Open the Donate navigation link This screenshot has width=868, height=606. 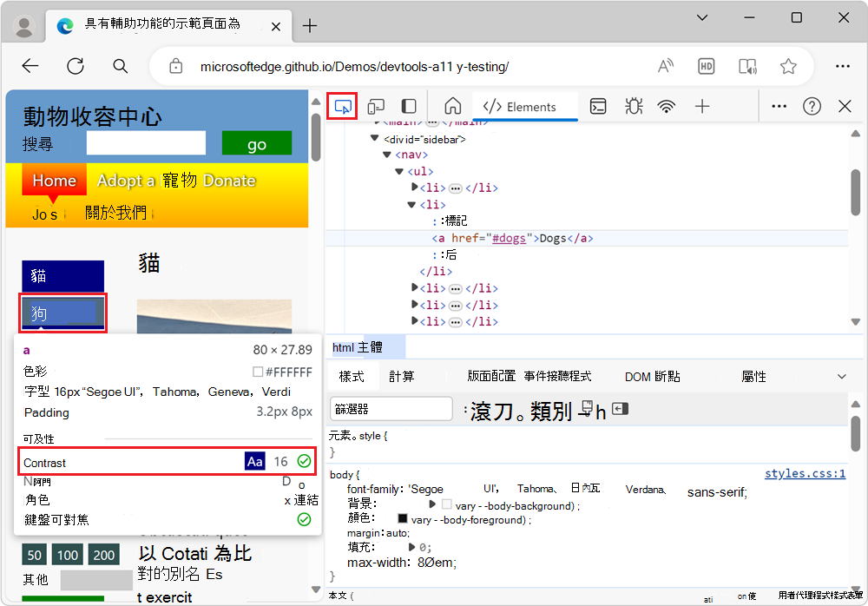tap(229, 181)
